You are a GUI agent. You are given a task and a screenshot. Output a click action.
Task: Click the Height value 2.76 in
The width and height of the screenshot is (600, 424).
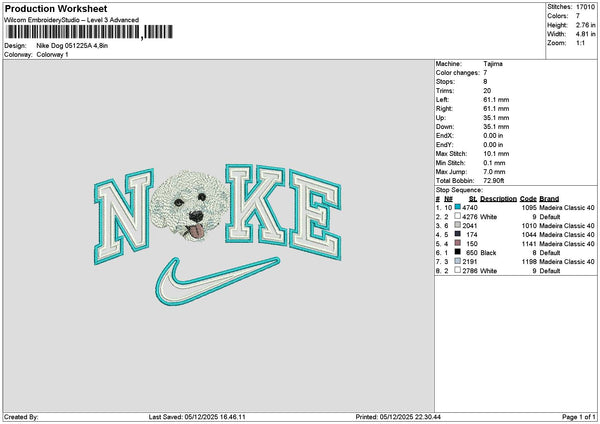(x=585, y=25)
